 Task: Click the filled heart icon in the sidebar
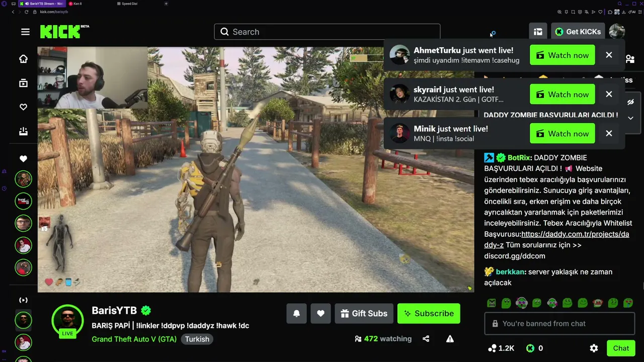[x=23, y=159]
